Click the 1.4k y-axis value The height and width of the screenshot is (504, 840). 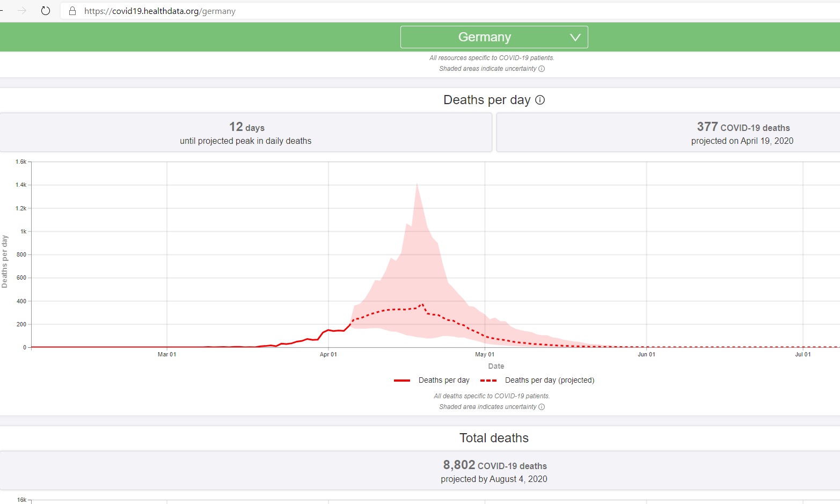(21, 185)
